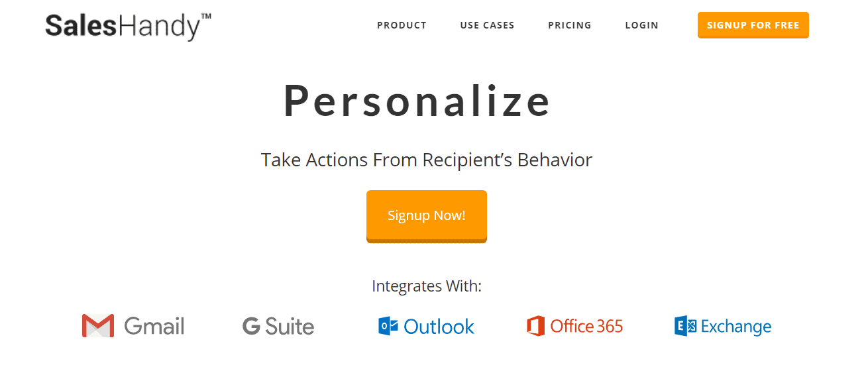Click the Personalize headline

417,101
